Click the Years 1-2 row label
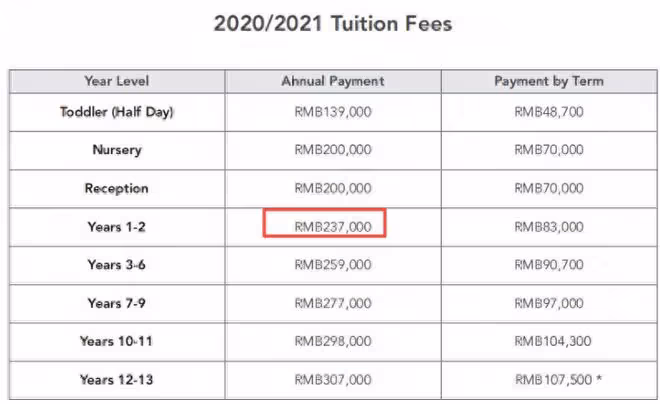This screenshot has height=404, width=660. tap(117, 227)
